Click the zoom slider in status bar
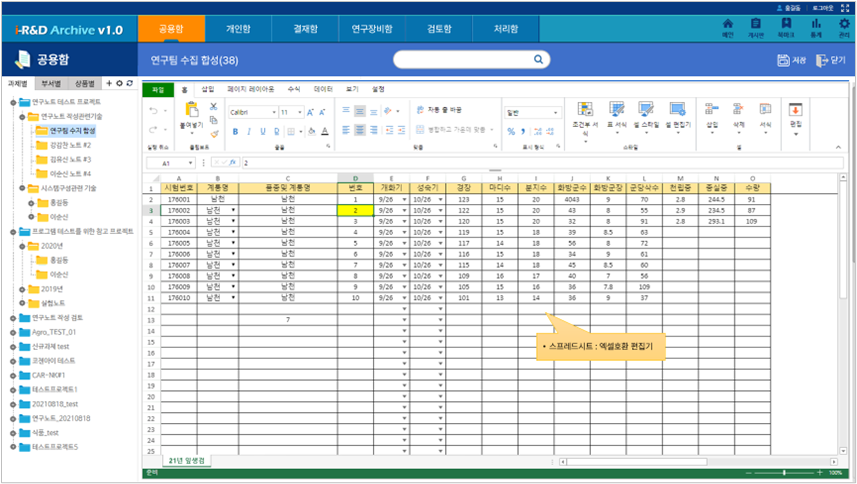 pos(784,473)
